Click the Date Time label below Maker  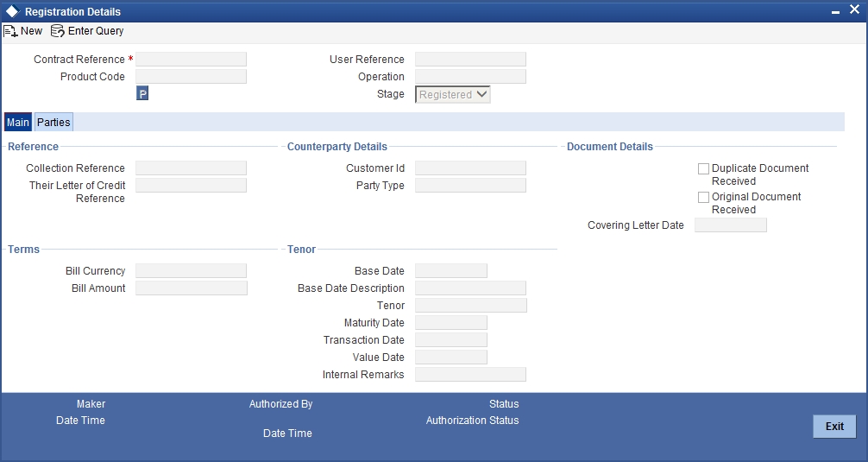tap(80, 421)
